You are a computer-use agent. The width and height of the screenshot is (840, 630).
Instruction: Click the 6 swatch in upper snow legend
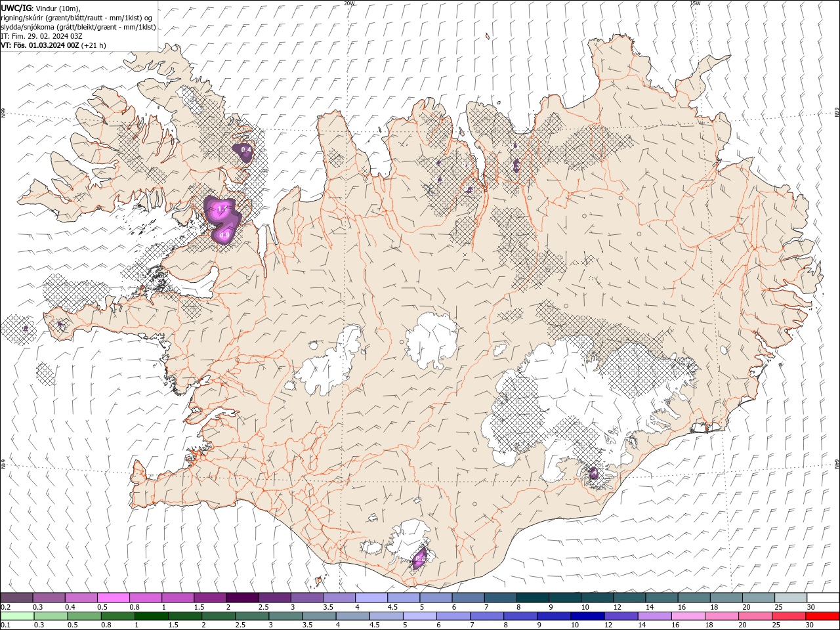click(467, 598)
